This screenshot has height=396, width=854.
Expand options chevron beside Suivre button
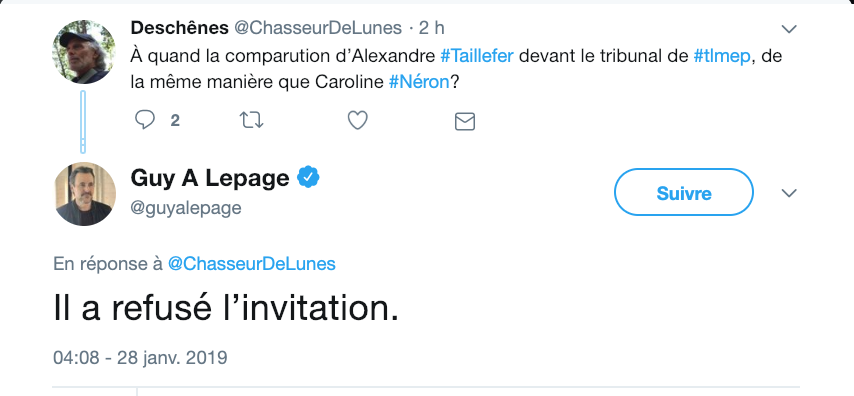[789, 193]
